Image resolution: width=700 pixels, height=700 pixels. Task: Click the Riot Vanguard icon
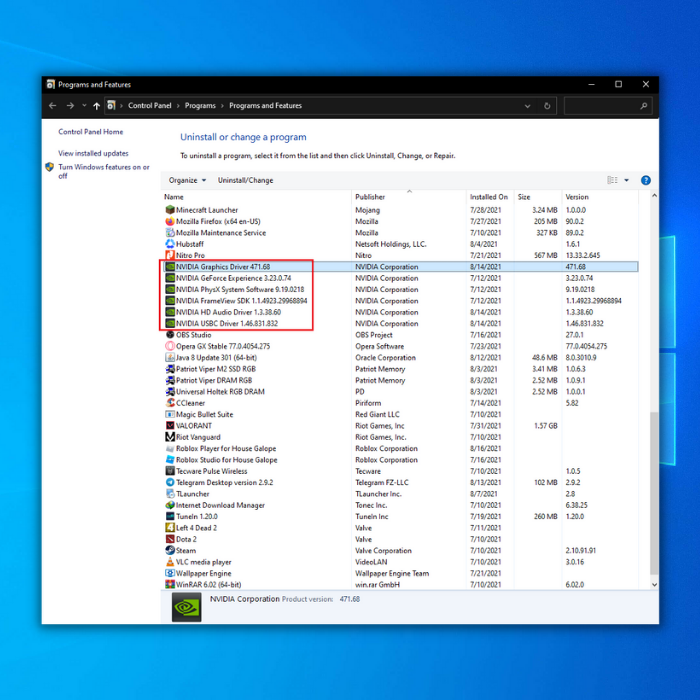click(170, 437)
